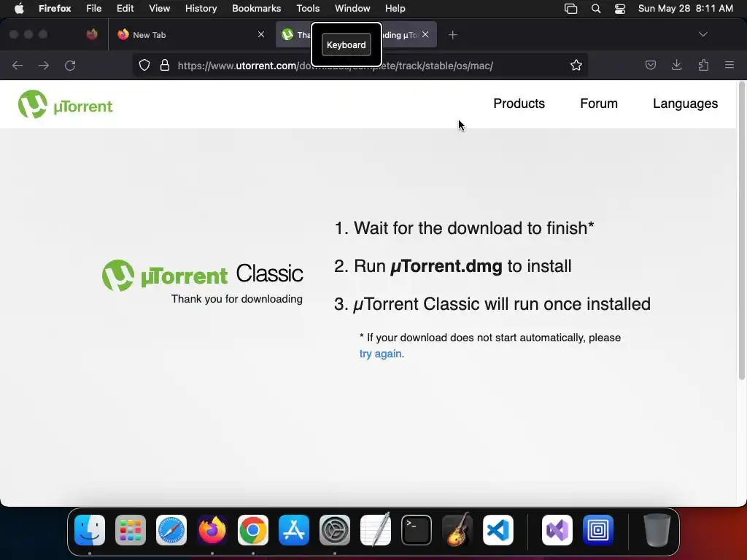Close the New Tab tab

click(261, 34)
